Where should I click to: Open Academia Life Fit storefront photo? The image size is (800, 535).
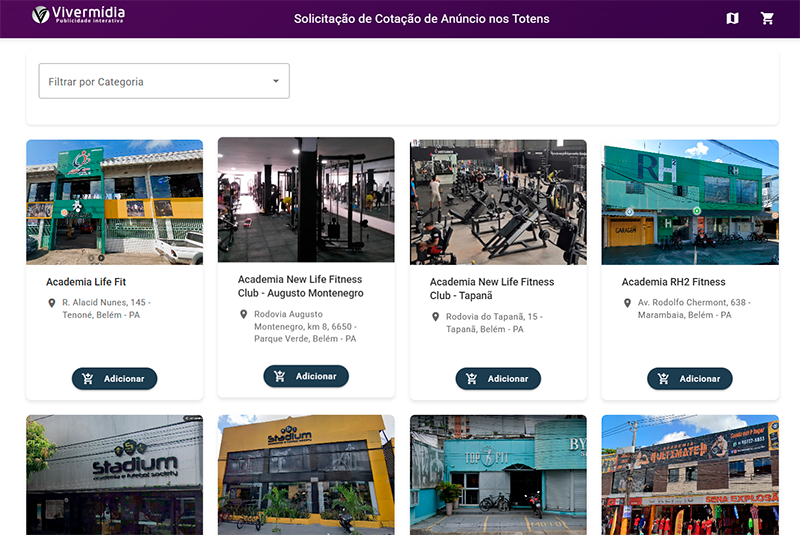[x=114, y=201]
